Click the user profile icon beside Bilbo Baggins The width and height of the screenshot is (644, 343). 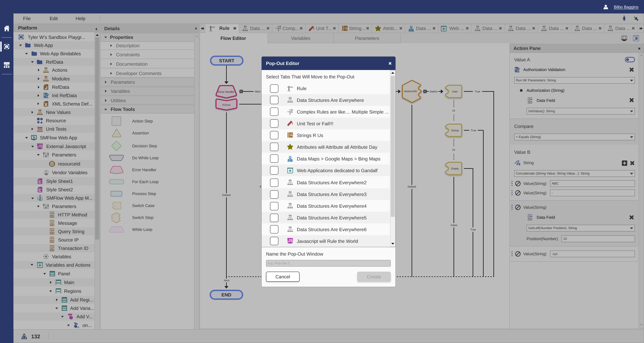(x=606, y=7)
